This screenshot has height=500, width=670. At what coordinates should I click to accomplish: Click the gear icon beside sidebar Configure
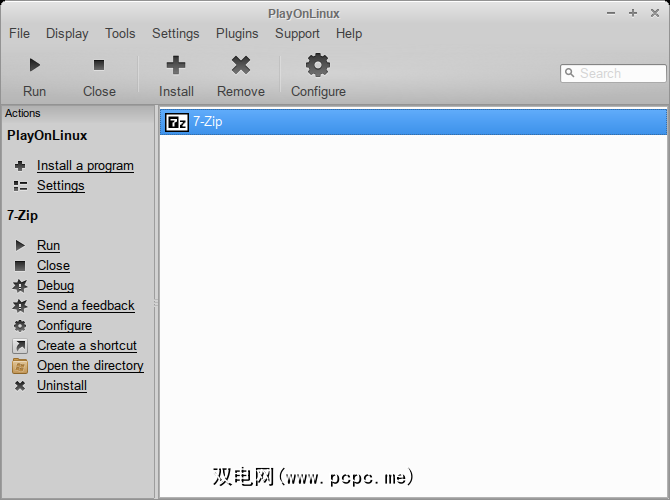click(20, 326)
